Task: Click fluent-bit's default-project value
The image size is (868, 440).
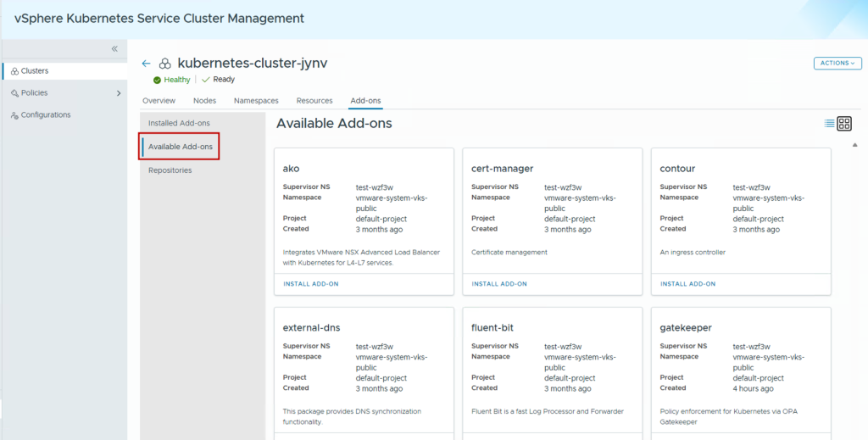Action: tap(570, 378)
